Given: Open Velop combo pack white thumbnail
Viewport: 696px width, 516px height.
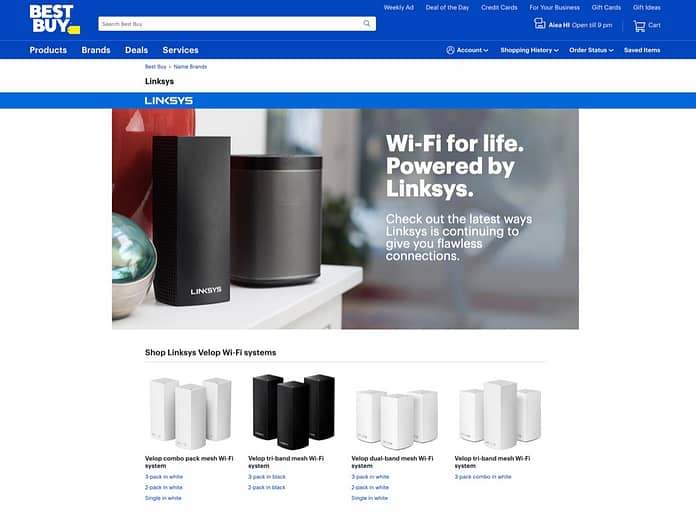Looking at the screenshot, I should (191, 413).
